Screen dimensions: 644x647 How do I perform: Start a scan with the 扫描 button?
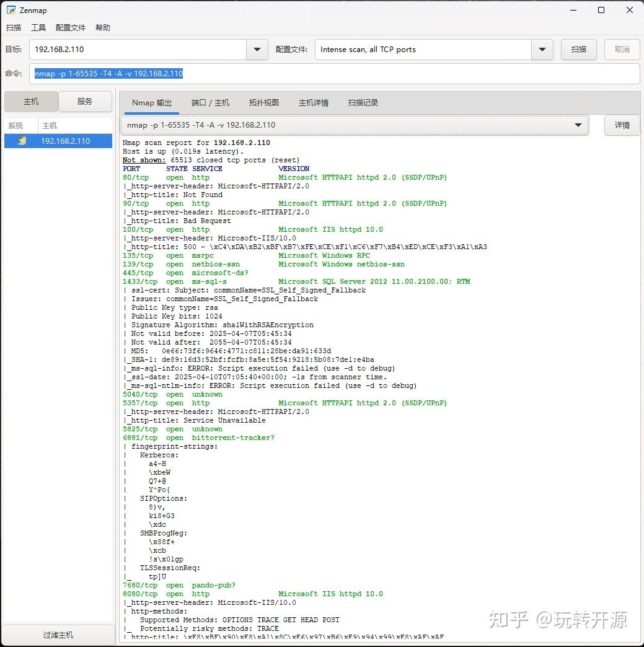point(578,50)
